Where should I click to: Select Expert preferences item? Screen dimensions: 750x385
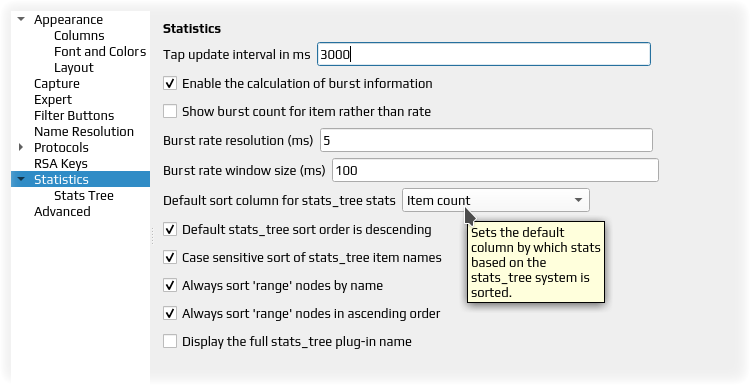[x=53, y=99]
